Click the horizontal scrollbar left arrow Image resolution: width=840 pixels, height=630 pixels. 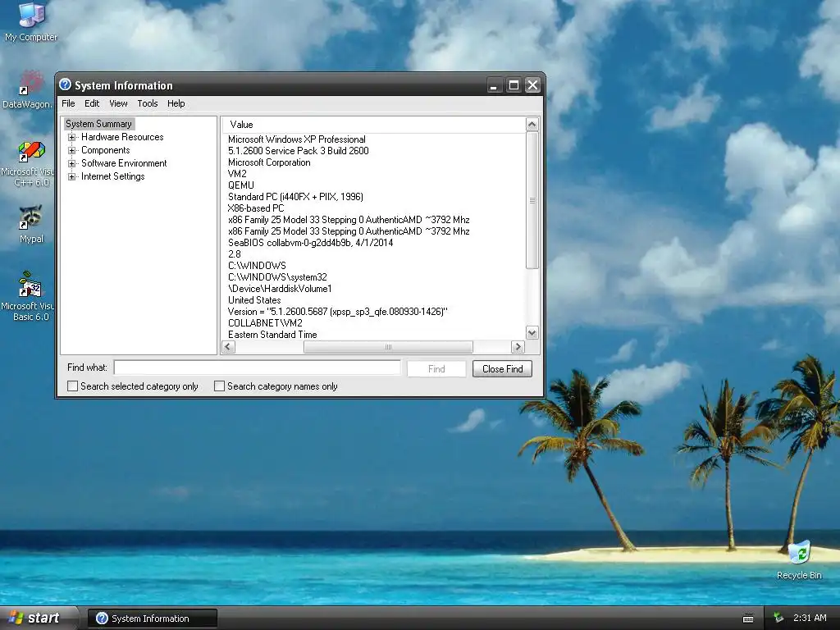click(228, 347)
